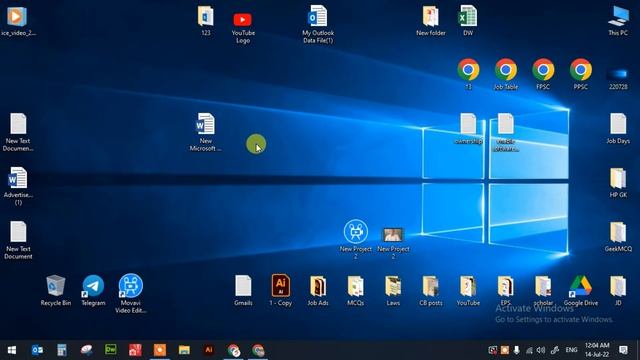Open File Explorer from the taskbar
Screen dimensions: 640x360
pos(184,350)
